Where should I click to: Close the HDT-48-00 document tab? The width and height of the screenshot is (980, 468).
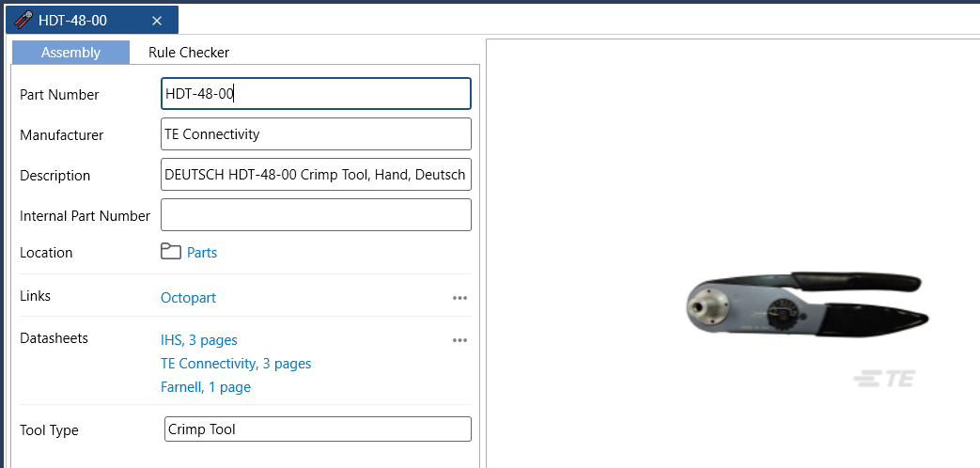[x=157, y=21]
